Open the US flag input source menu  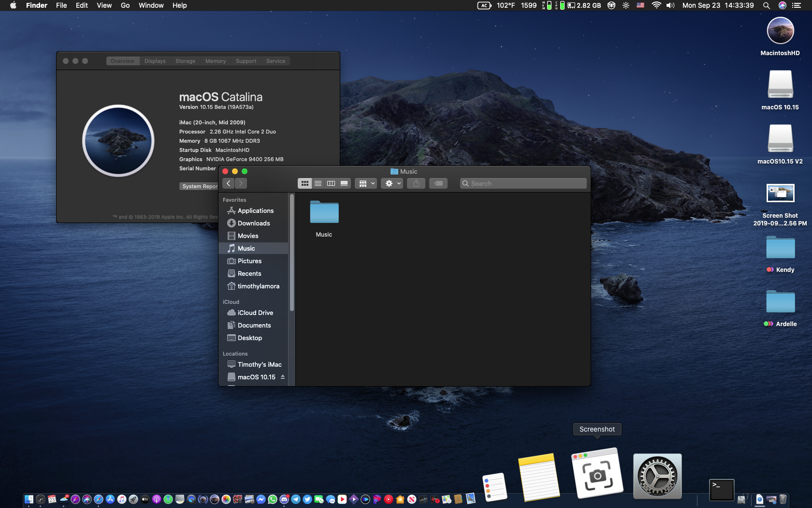tap(640, 5)
